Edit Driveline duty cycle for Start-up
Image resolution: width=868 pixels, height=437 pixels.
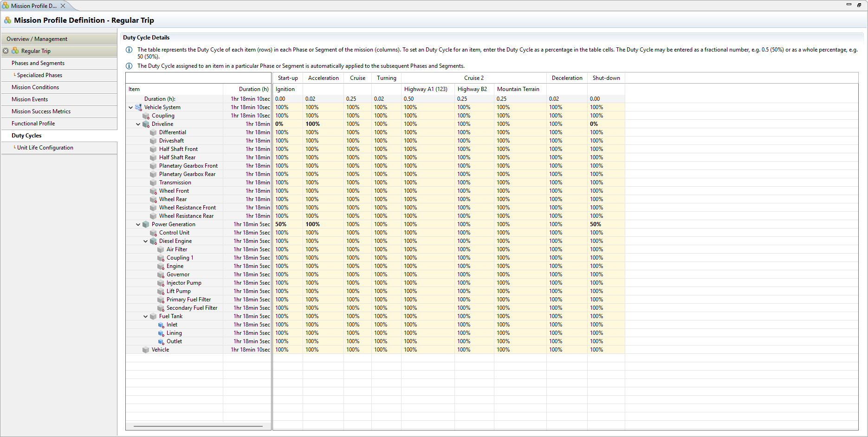click(288, 124)
